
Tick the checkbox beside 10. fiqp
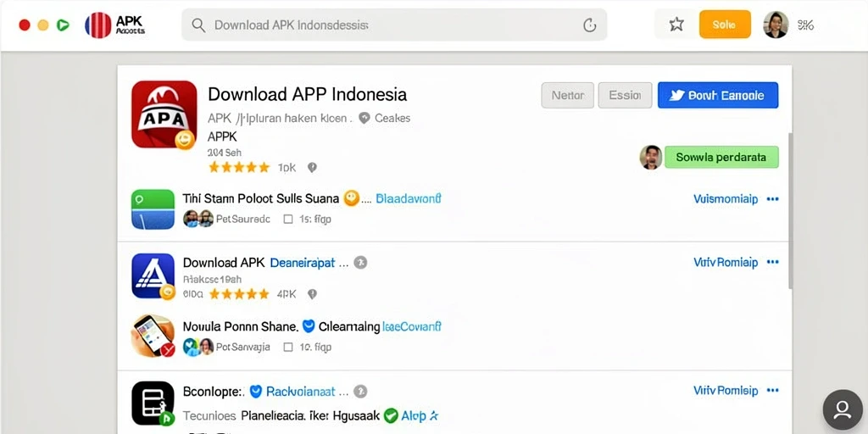point(288,347)
